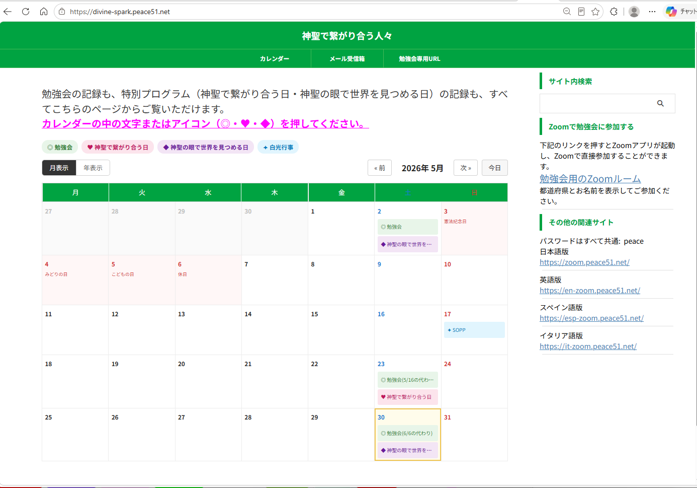Click the pink カレンダーの中の文字 instruction link
697x488 pixels.
(205, 124)
